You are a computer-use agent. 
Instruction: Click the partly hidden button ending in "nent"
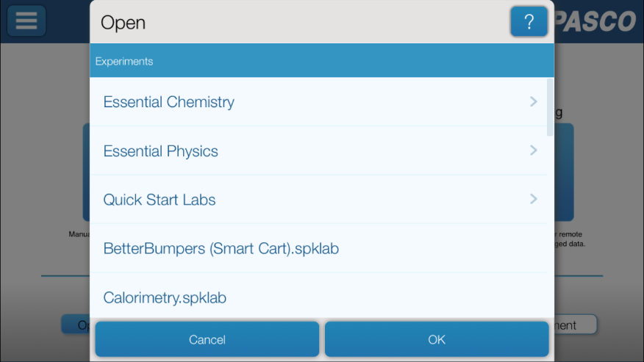(x=576, y=325)
